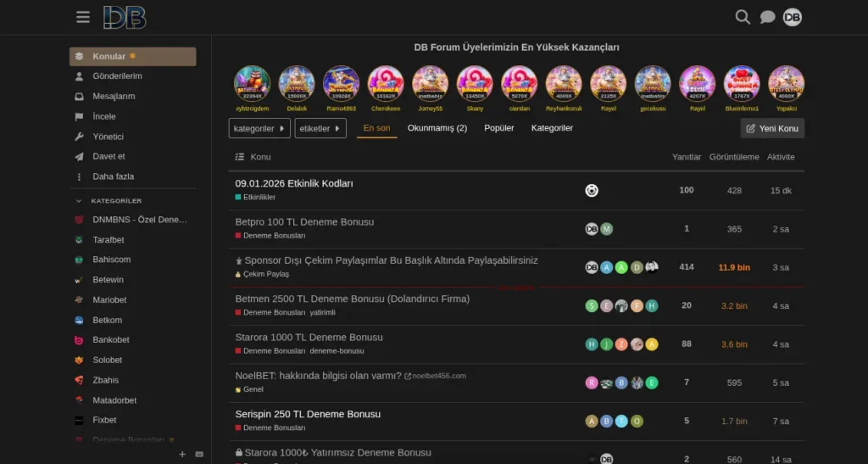
Task: Click the Davet et paper plane icon
Action: (79, 157)
